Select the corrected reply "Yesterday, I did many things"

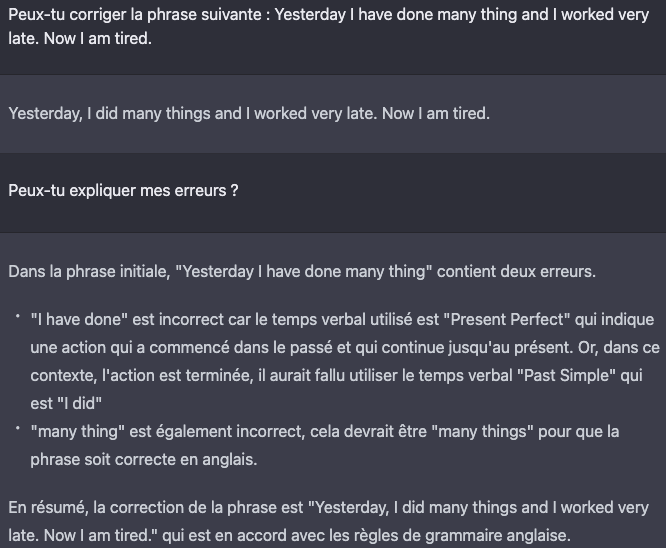(x=249, y=113)
